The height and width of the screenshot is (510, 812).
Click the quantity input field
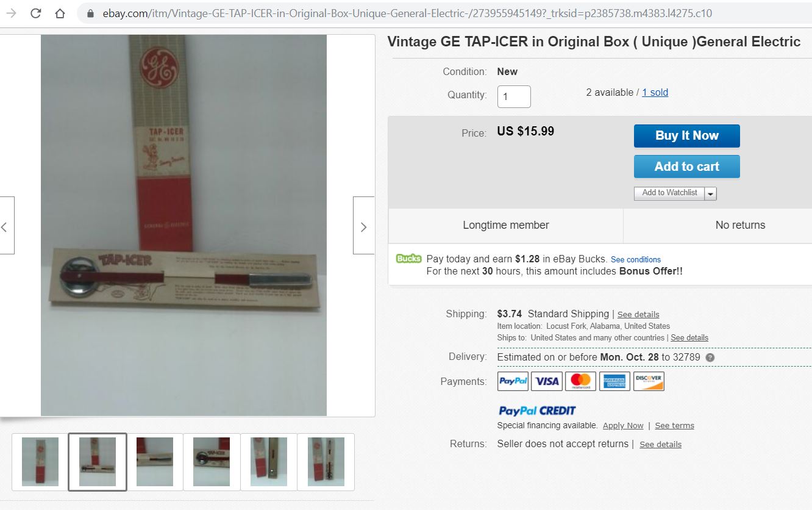514,96
